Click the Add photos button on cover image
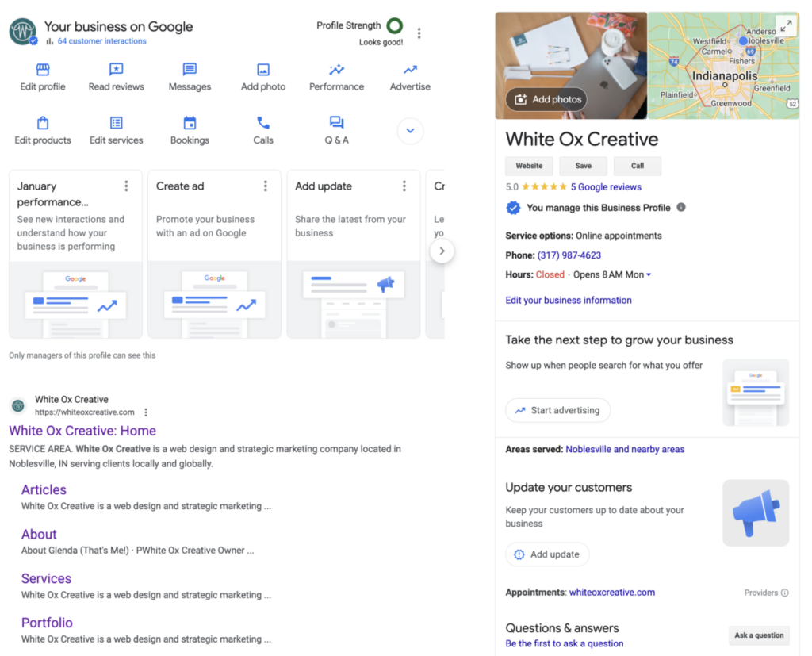Screen dimensions: 812x656 [x=547, y=99]
